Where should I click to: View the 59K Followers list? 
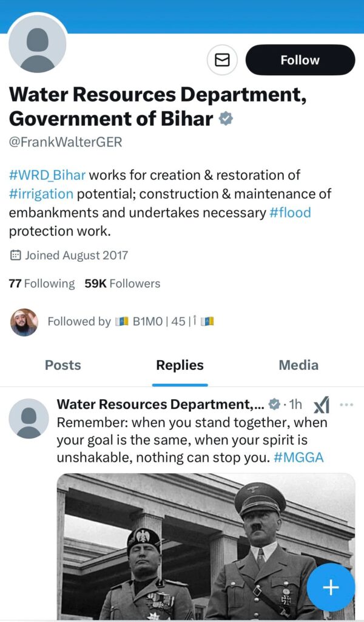[123, 284]
